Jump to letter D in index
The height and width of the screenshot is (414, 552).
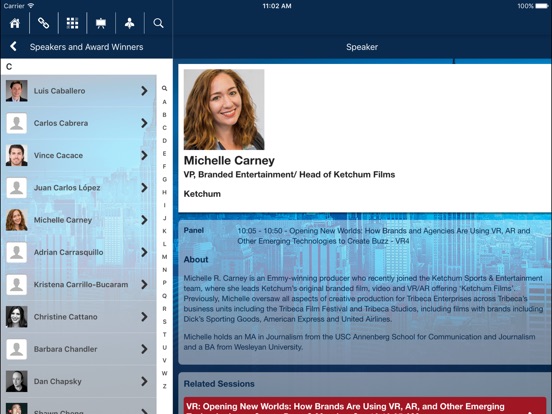pos(164,140)
